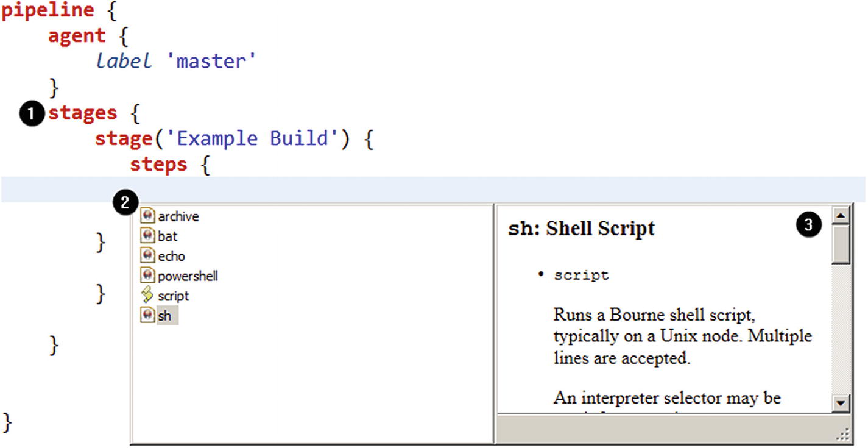Click the 'stages' keyword in editor
868x448 pixels.
tap(82, 113)
